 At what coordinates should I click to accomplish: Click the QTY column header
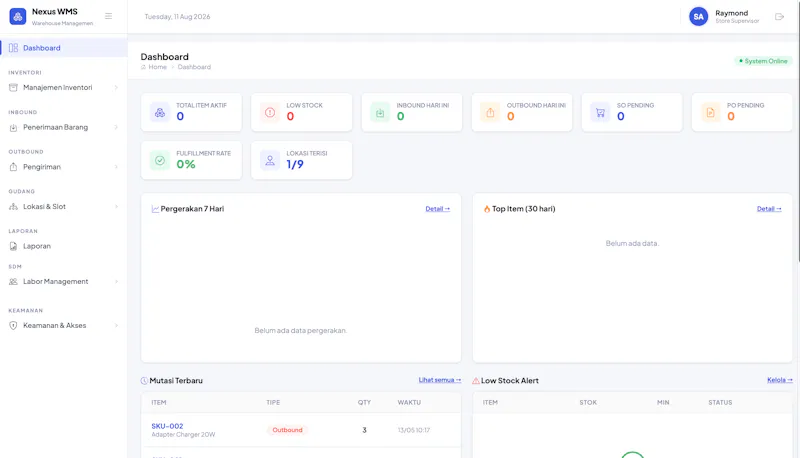tap(364, 402)
